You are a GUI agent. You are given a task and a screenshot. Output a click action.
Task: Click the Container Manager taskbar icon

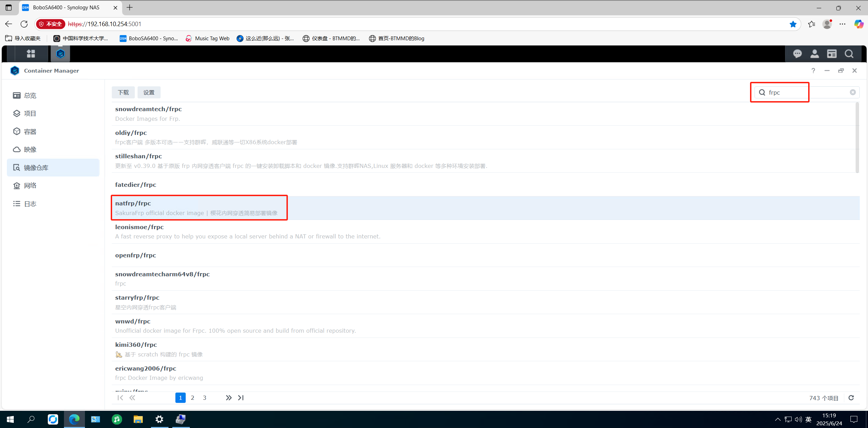coord(61,54)
